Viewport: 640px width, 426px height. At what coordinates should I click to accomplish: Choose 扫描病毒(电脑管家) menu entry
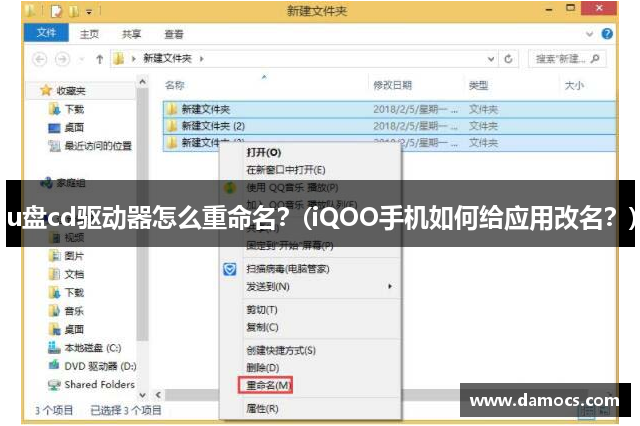pyautogui.click(x=287, y=269)
